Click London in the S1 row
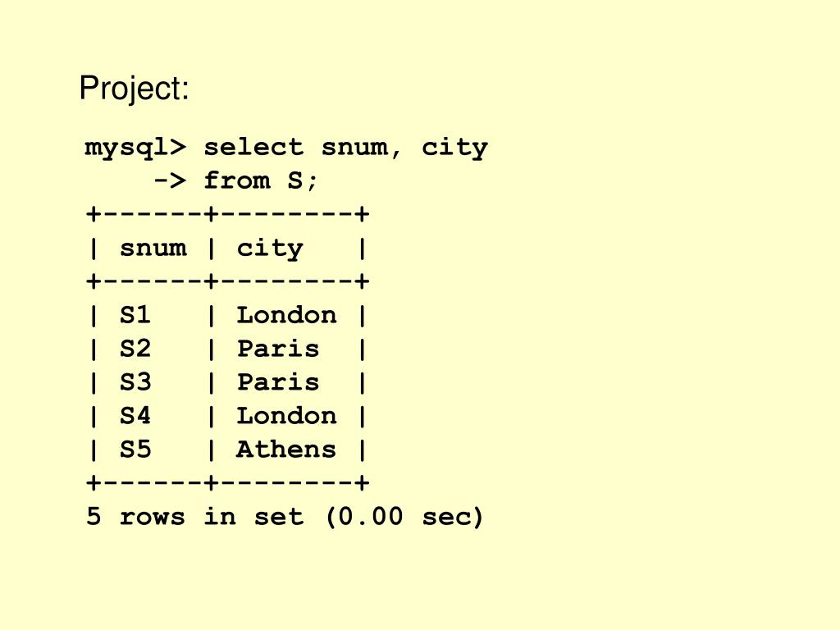Image resolution: width=840 pixels, height=630 pixels. pyautogui.click(x=286, y=315)
